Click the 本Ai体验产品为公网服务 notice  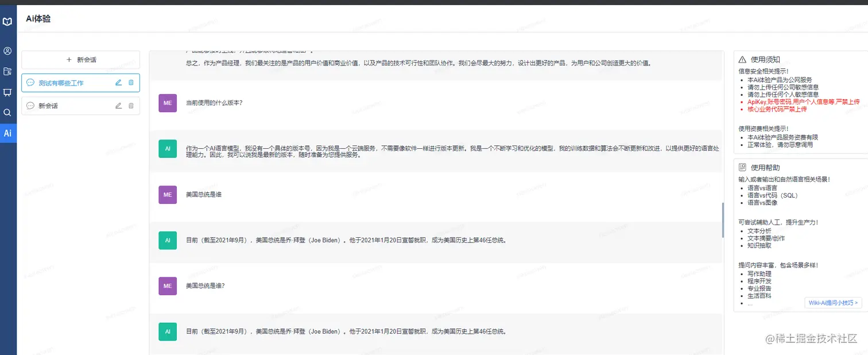780,80
